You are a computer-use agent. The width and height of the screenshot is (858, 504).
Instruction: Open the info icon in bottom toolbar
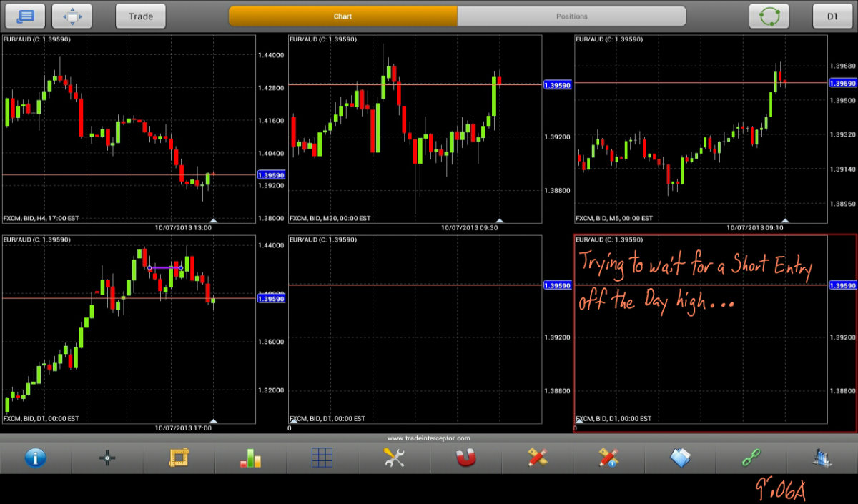click(x=36, y=458)
